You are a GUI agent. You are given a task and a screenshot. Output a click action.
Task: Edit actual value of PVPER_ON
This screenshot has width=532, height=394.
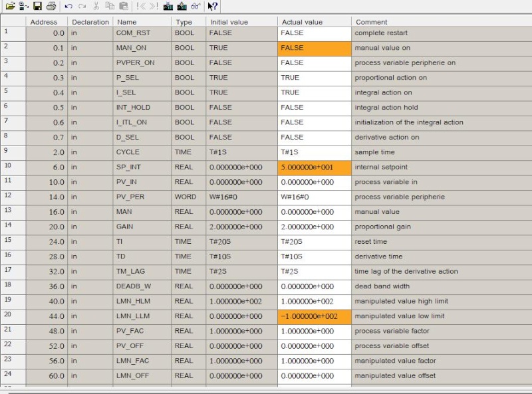[x=315, y=64]
